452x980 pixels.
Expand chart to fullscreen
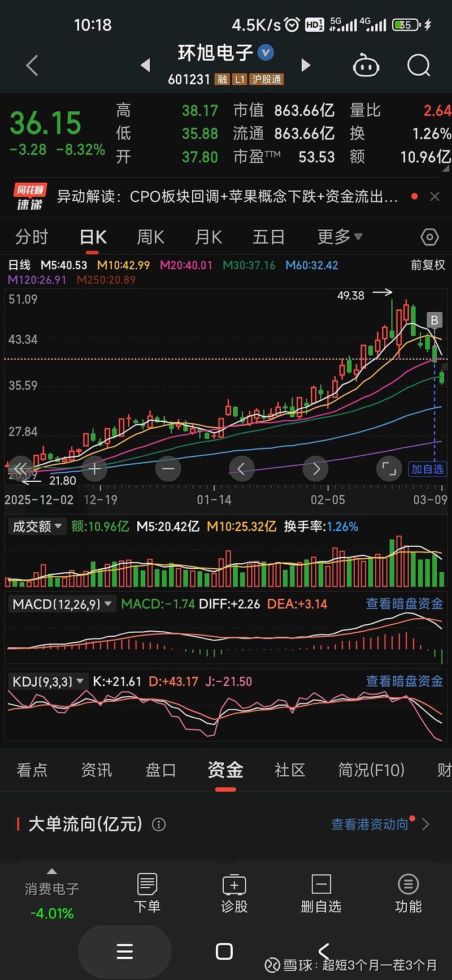click(389, 469)
